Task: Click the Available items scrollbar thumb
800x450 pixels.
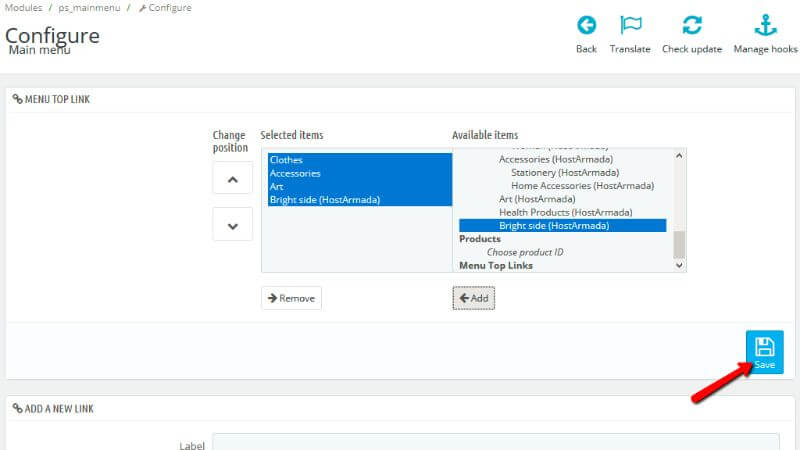Action: tap(679, 245)
